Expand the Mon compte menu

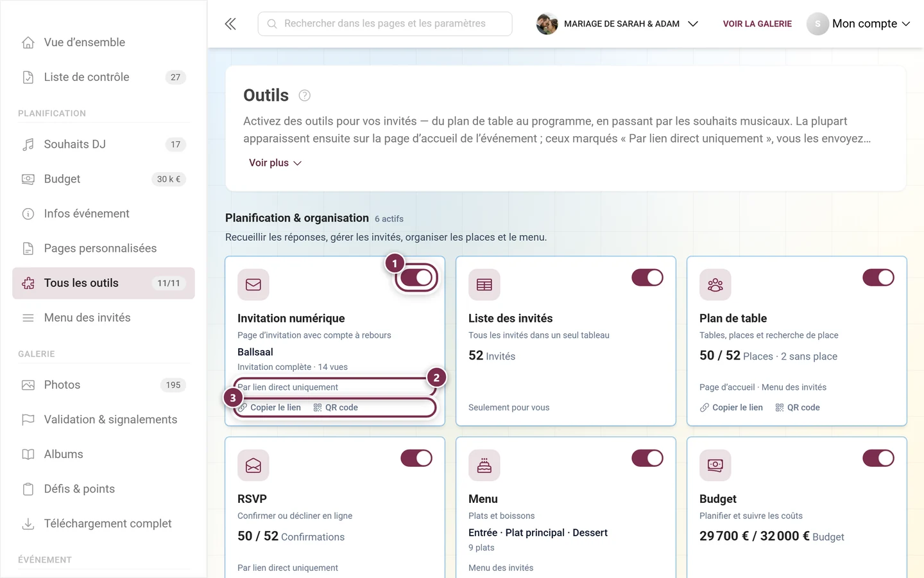pyautogui.click(x=859, y=24)
